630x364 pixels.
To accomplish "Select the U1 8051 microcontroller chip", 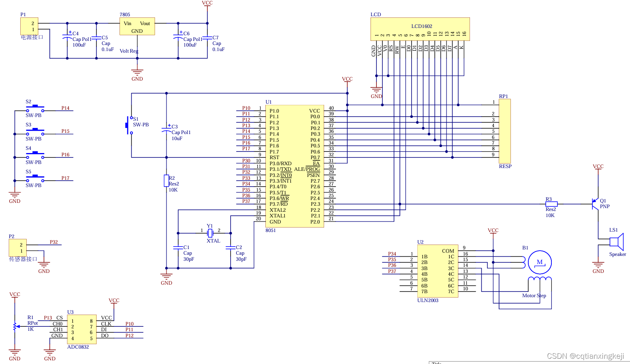I will [x=295, y=166].
